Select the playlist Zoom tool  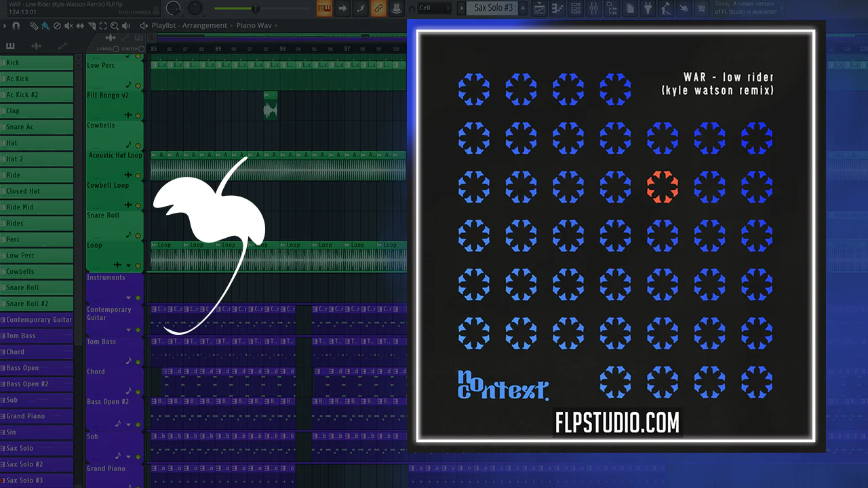point(114,26)
